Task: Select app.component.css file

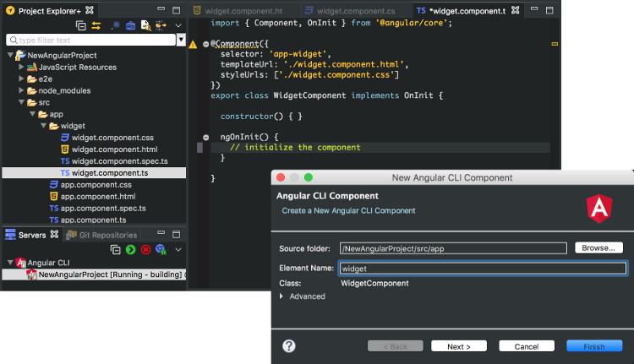Action: [96, 185]
